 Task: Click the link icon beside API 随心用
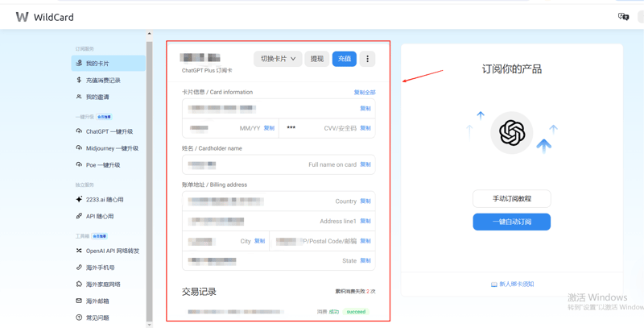coord(79,216)
